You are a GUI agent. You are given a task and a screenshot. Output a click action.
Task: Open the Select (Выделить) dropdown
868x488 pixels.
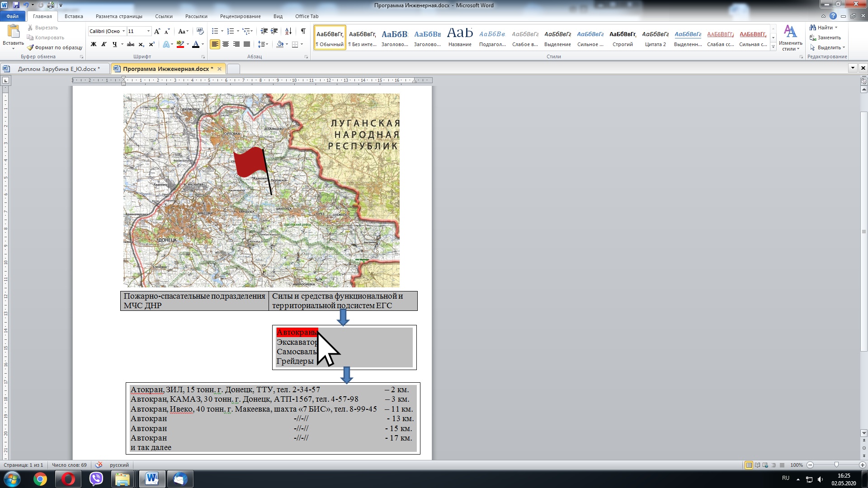coord(827,47)
